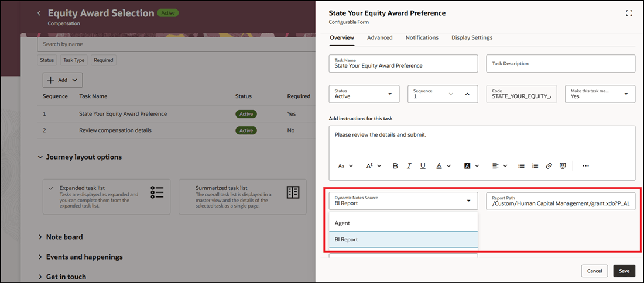Screen dimensions: 644x283
Task: Select BI Report from the dropdown list
Action: pos(403,240)
